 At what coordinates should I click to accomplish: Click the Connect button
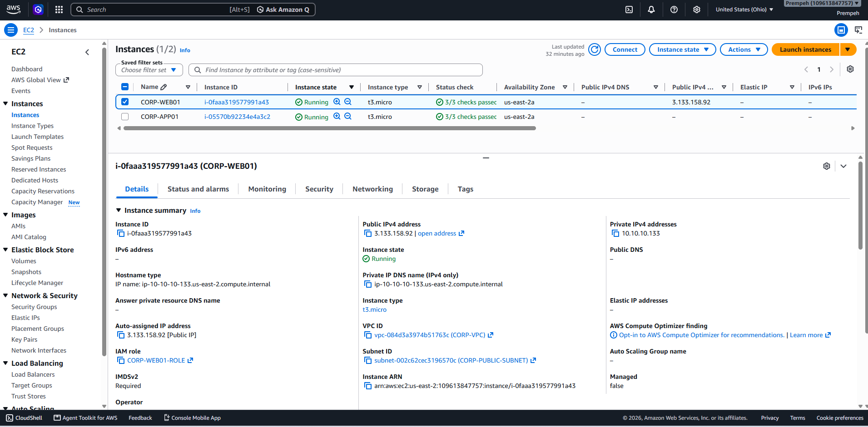point(625,49)
